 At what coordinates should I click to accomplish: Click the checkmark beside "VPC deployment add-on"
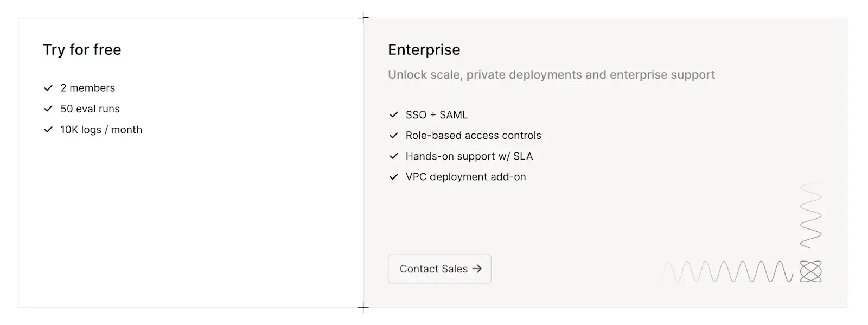(394, 177)
